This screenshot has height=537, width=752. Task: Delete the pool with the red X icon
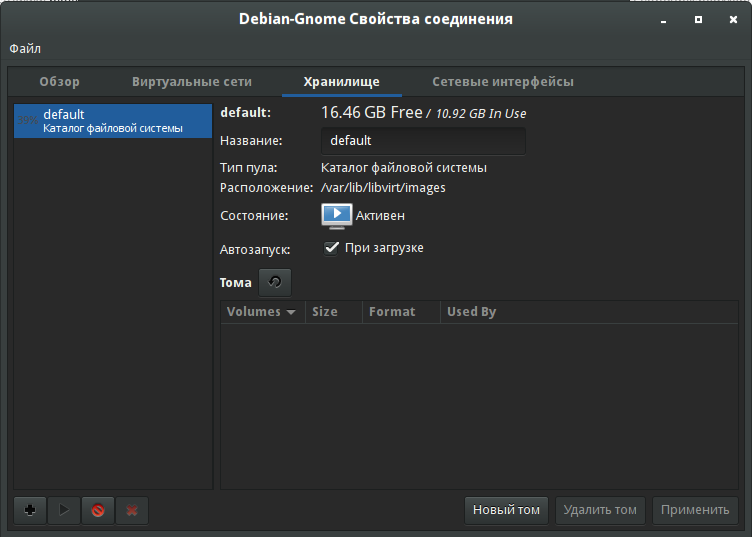[132, 510]
